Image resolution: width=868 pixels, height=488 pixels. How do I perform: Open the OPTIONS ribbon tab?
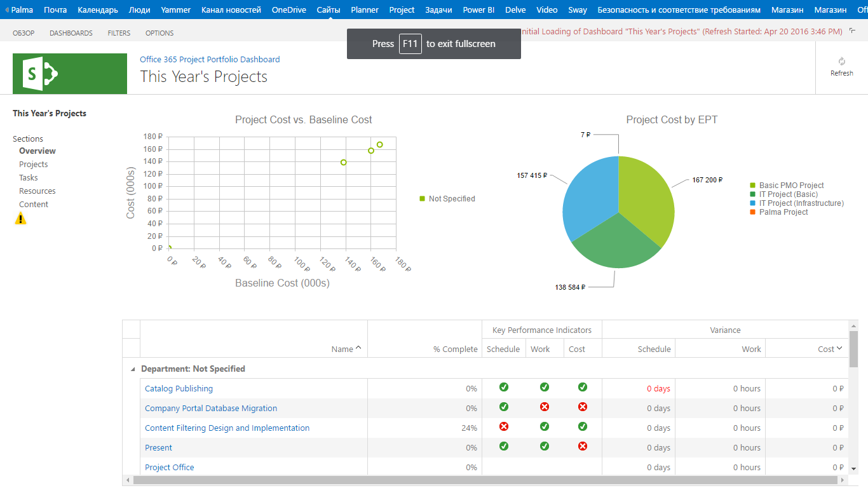(x=159, y=33)
